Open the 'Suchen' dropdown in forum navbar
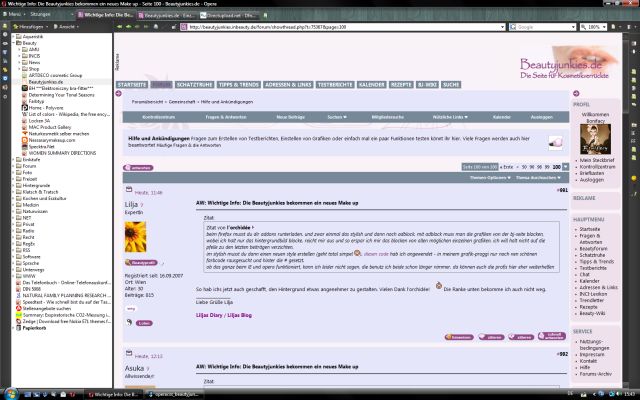The image size is (640, 400). point(339,116)
